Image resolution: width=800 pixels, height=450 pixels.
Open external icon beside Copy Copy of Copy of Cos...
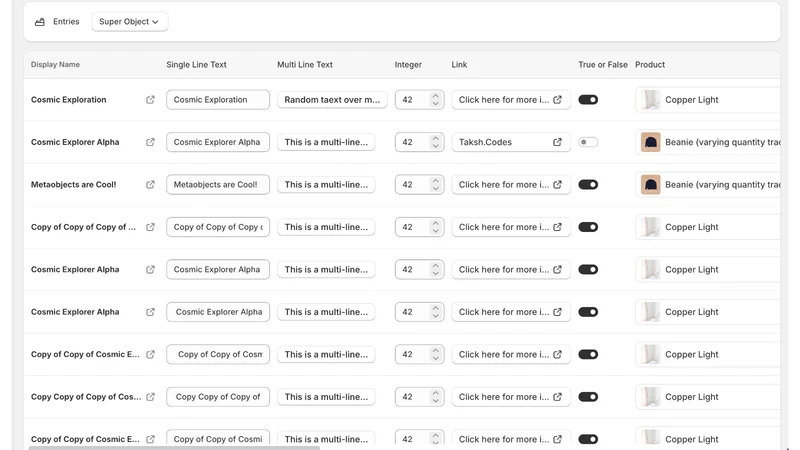coord(150,397)
